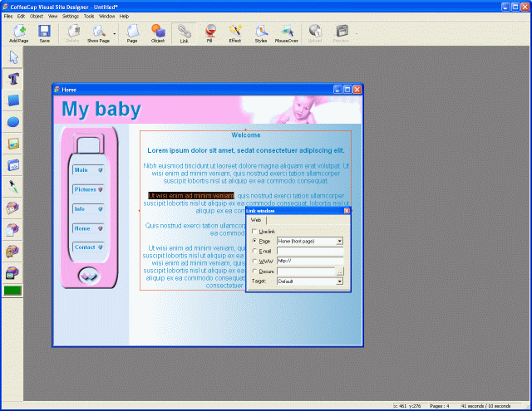This screenshot has height=411, width=532.
Task: Select the rectangle shape tool
Action: pos(13,100)
